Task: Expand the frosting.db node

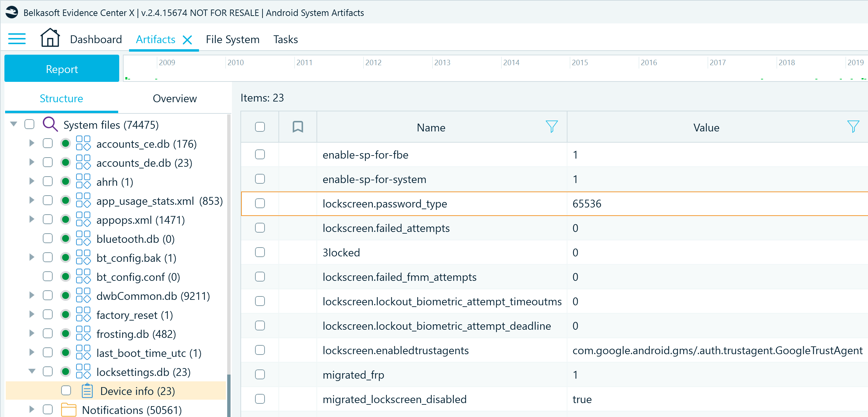Action: point(32,333)
